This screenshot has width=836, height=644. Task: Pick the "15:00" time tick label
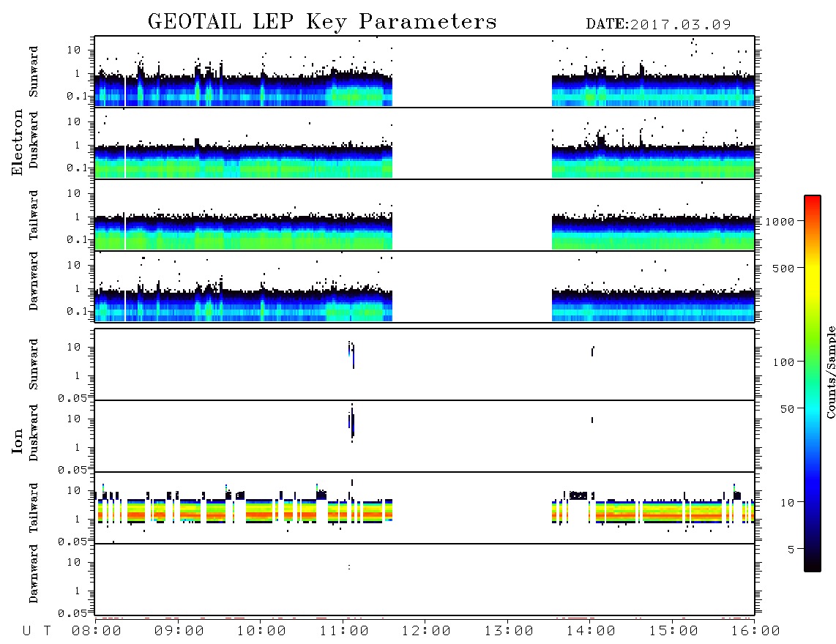pyautogui.click(x=673, y=632)
